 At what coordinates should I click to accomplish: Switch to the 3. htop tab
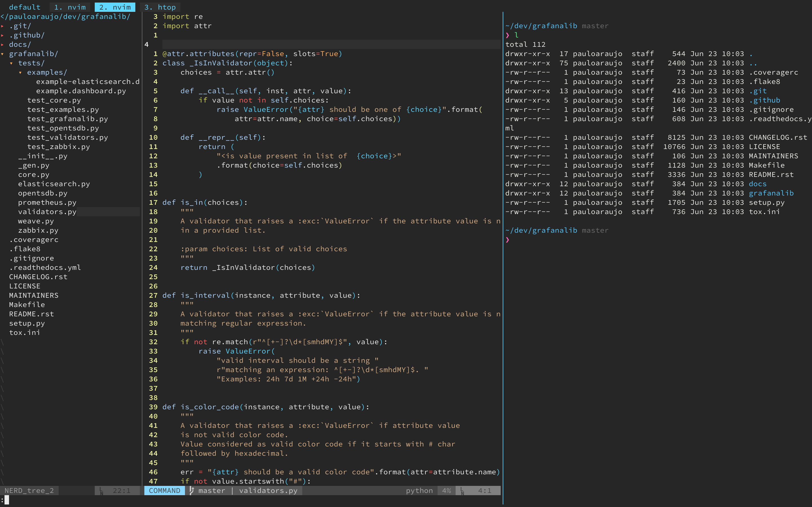(160, 7)
